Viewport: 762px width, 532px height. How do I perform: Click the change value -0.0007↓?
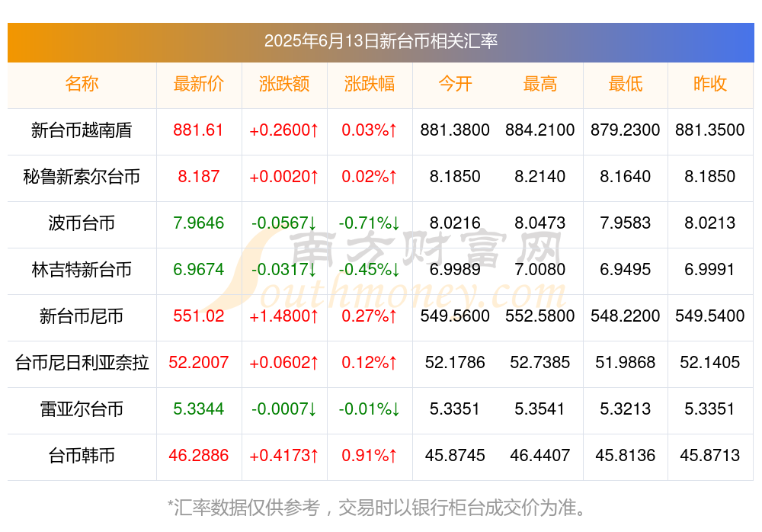[x=283, y=409]
